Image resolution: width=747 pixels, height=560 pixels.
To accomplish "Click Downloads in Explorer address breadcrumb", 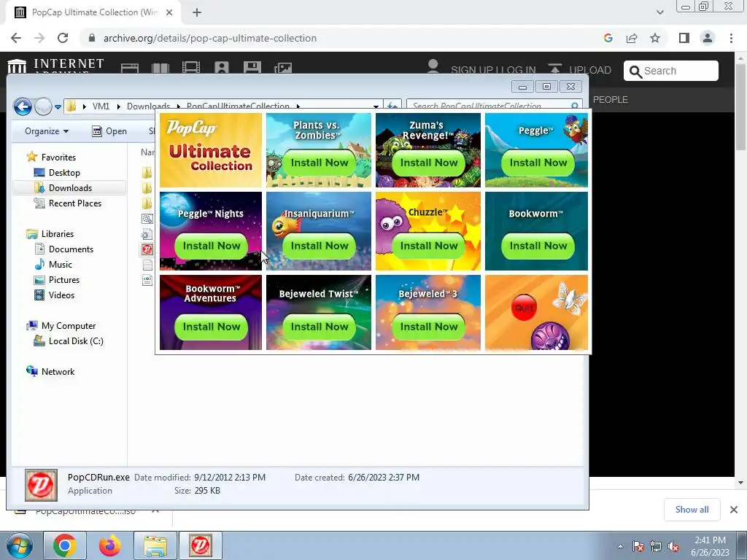I will point(148,106).
